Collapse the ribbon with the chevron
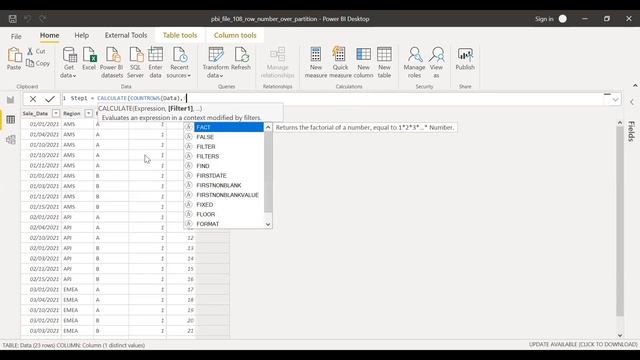Image resolution: width=640 pixels, height=360 pixels. [635, 86]
